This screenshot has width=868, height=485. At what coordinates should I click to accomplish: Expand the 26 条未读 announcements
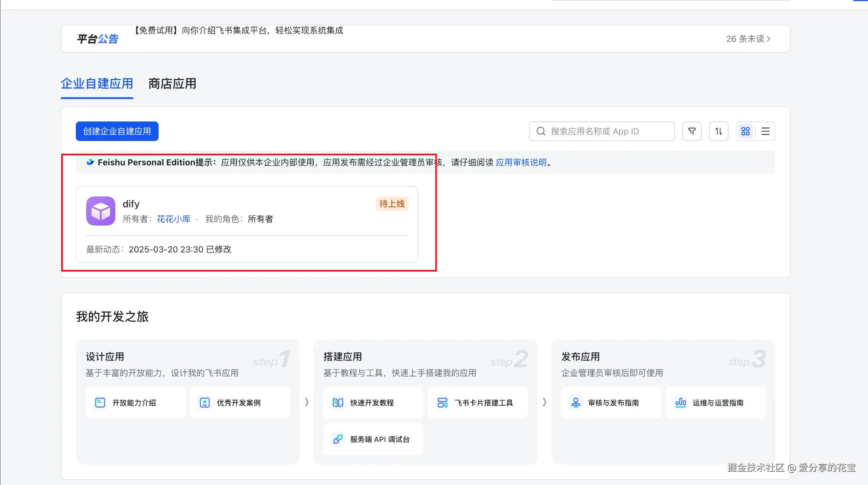748,39
